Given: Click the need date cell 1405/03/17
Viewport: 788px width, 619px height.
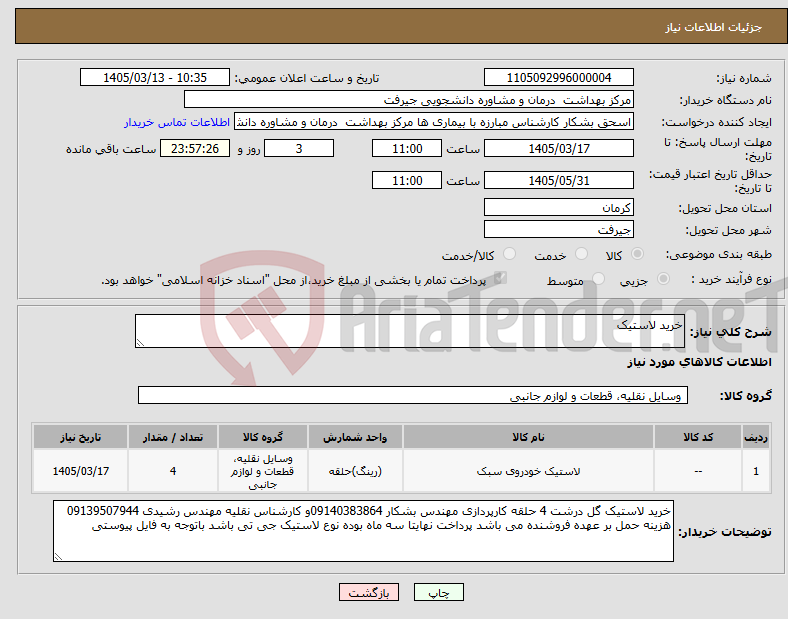Looking at the screenshot, I should [80, 471].
